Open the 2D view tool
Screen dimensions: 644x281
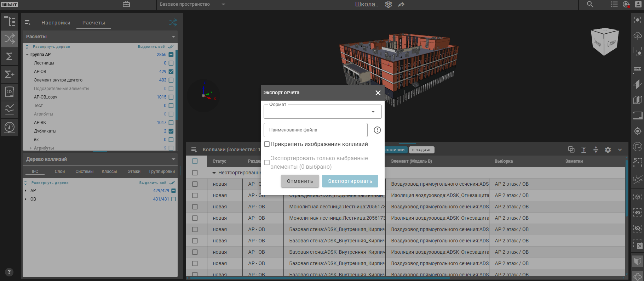[x=10, y=92]
